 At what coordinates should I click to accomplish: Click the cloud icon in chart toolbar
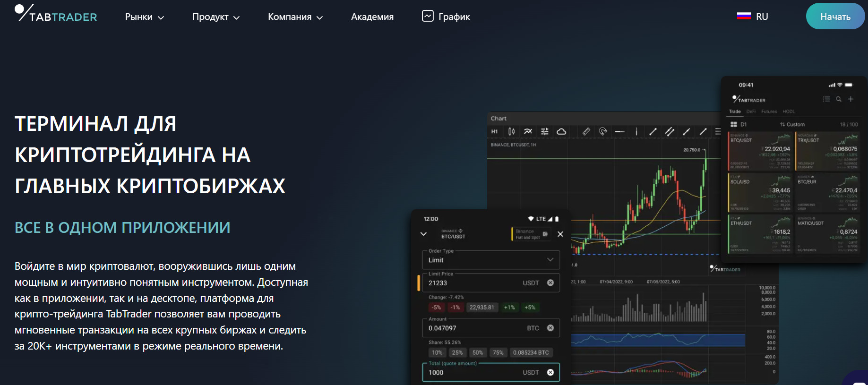(x=561, y=132)
